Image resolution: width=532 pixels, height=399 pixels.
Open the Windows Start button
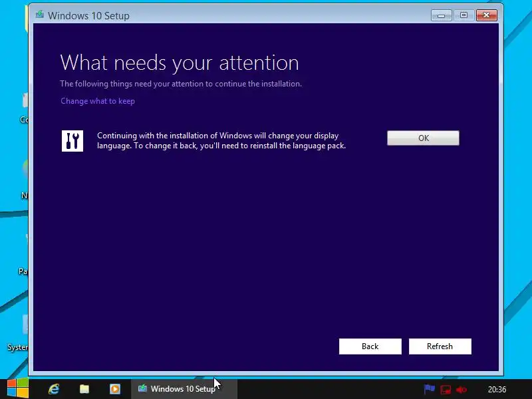[18, 388]
